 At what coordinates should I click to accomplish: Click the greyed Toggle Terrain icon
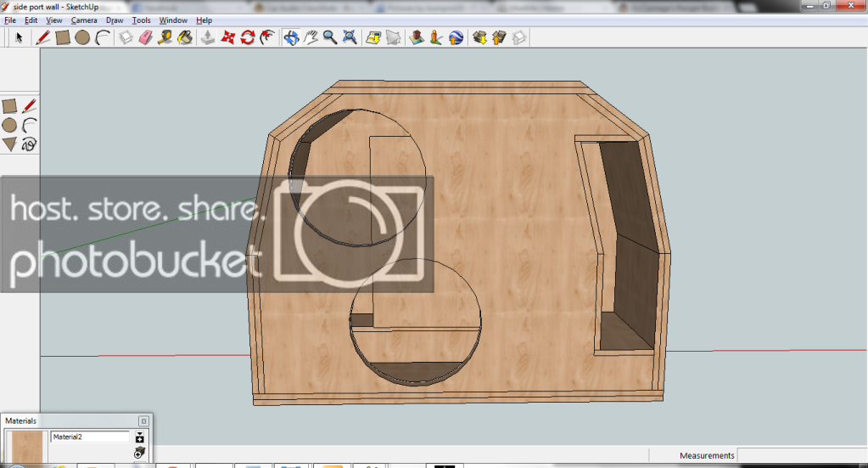393,37
